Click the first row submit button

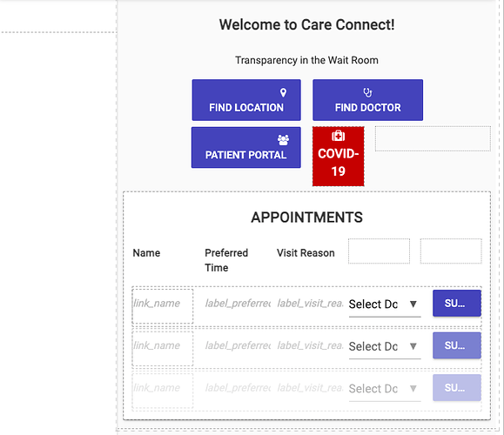(457, 304)
